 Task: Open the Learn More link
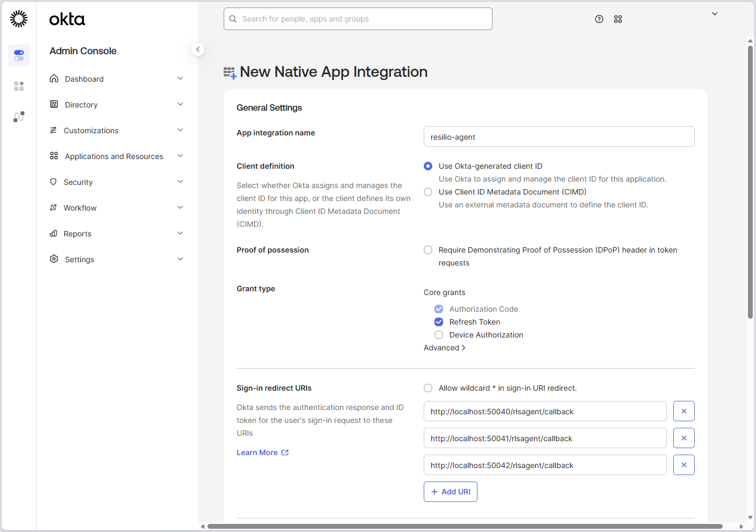[262, 452]
